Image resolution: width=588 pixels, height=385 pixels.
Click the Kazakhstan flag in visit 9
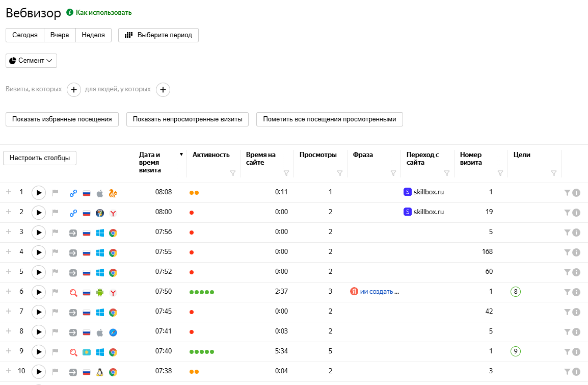click(x=87, y=352)
